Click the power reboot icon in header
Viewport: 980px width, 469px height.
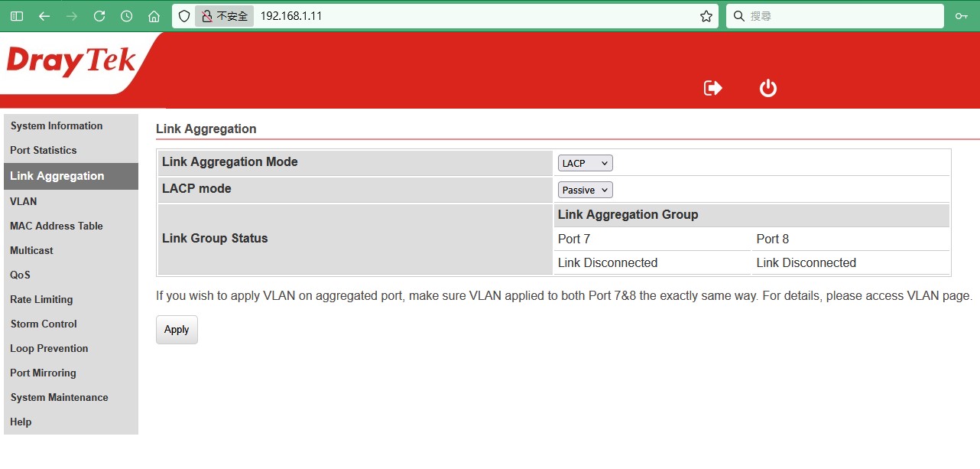tap(767, 88)
